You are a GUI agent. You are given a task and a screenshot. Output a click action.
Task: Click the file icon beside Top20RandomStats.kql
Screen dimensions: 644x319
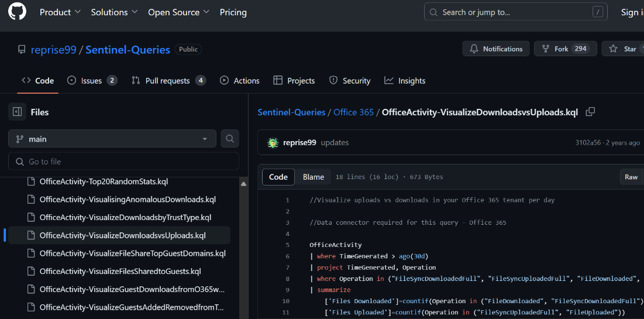[x=30, y=181]
